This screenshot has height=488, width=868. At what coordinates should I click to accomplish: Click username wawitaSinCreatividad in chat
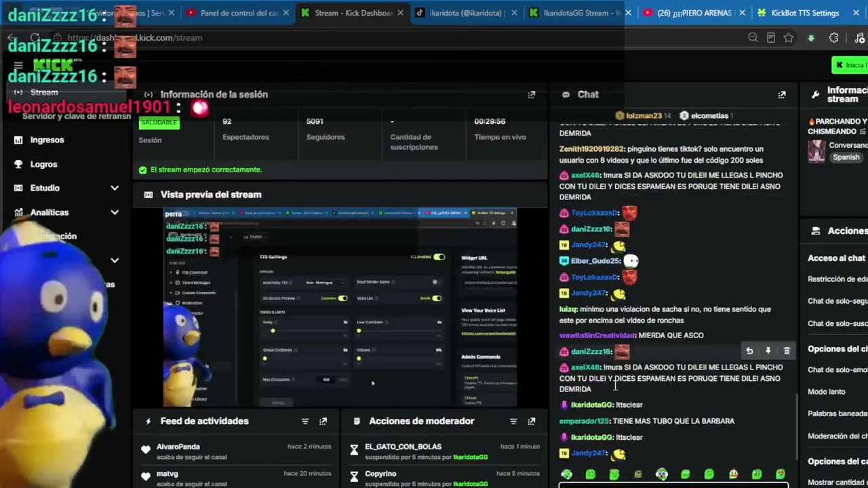(597, 335)
